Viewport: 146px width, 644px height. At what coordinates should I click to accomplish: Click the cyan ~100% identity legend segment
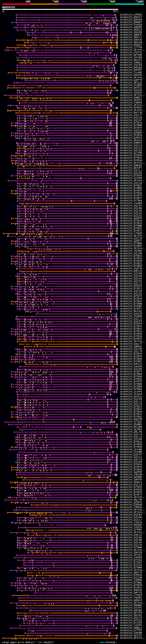[x=130, y=4]
